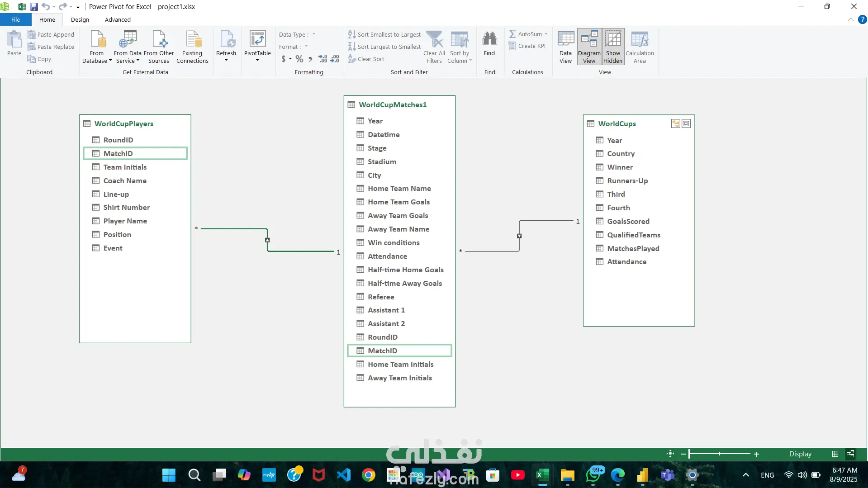Open the Advanced tab
Image resolution: width=868 pixels, height=488 pixels.
click(x=118, y=19)
